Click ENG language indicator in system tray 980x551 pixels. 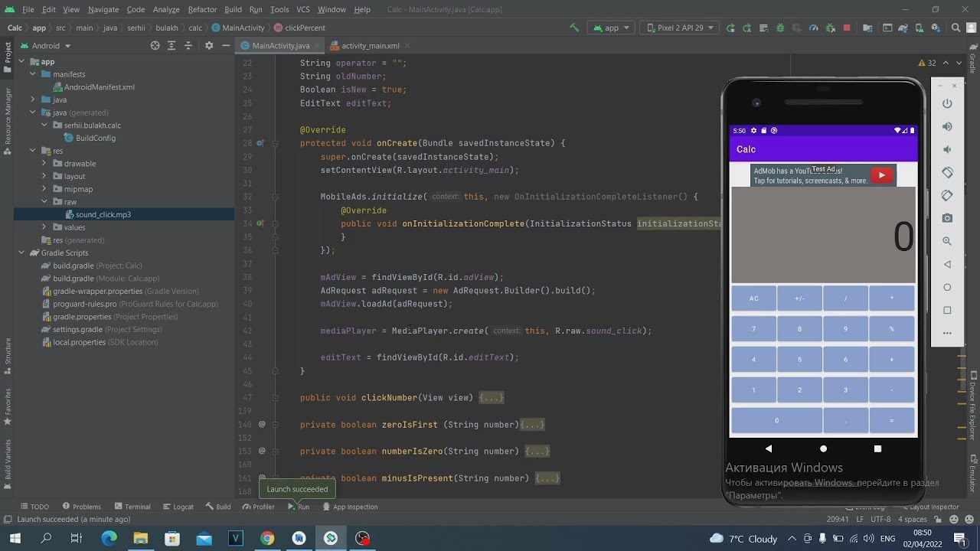point(888,539)
